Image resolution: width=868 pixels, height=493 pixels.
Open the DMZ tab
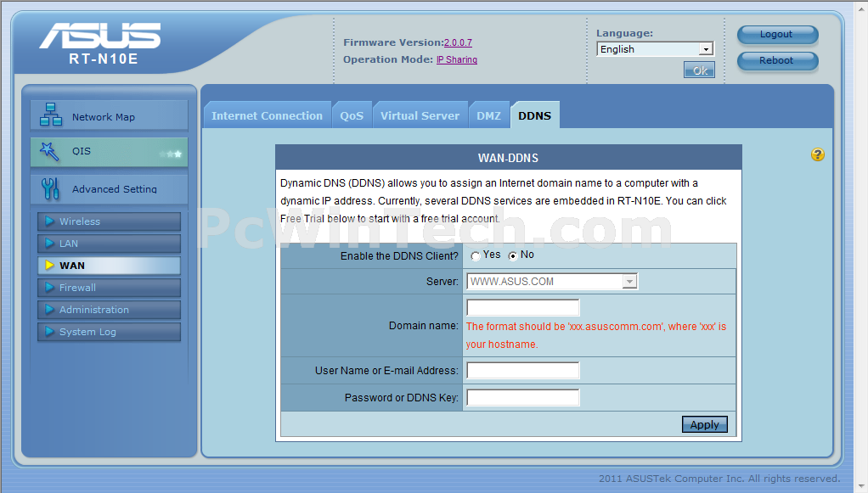(489, 115)
